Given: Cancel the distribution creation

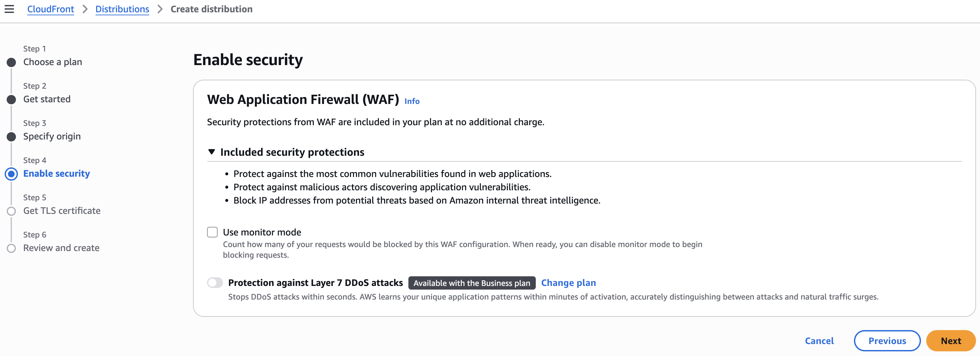Looking at the screenshot, I should pos(819,341).
